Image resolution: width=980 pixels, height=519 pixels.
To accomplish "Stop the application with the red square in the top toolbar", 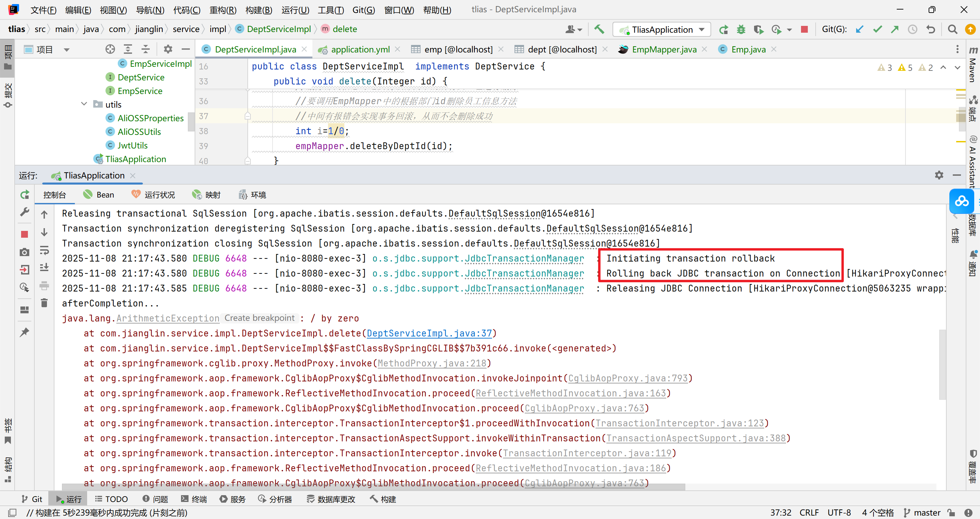I will pyautogui.click(x=804, y=29).
